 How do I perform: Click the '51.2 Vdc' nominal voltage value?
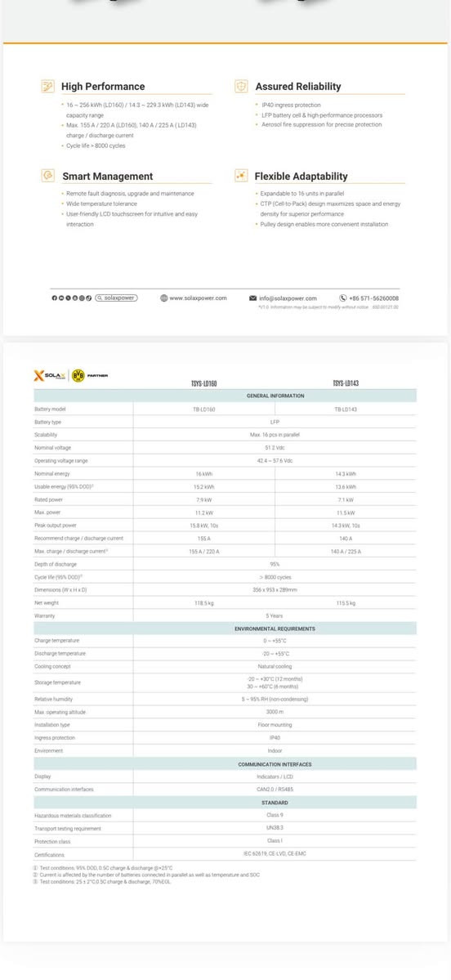tap(275, 448)
